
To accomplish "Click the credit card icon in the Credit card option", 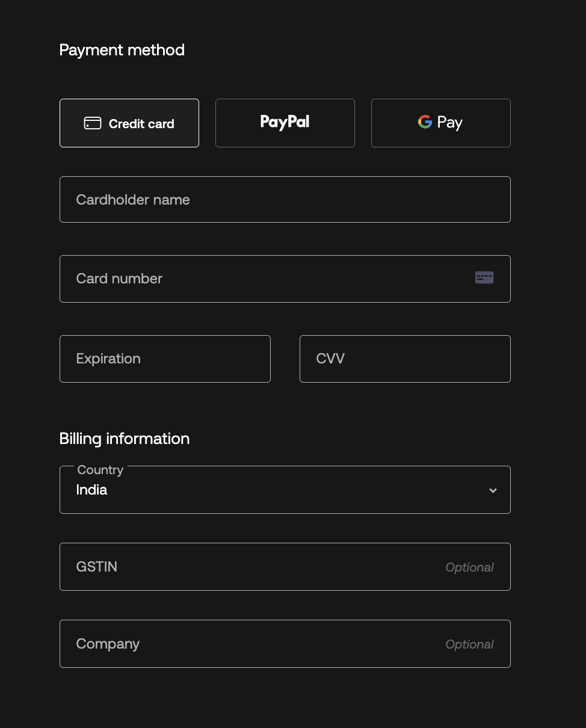I will (92, 123).
